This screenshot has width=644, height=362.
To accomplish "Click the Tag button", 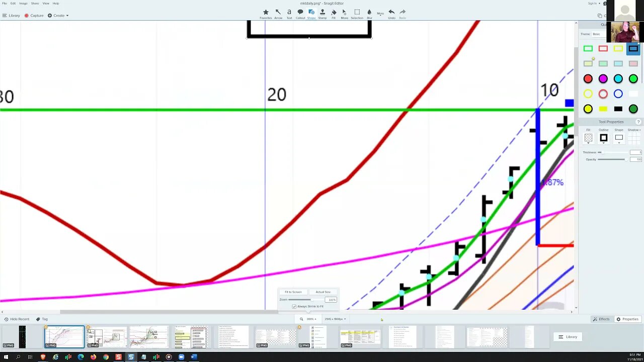I will (42, 319).
